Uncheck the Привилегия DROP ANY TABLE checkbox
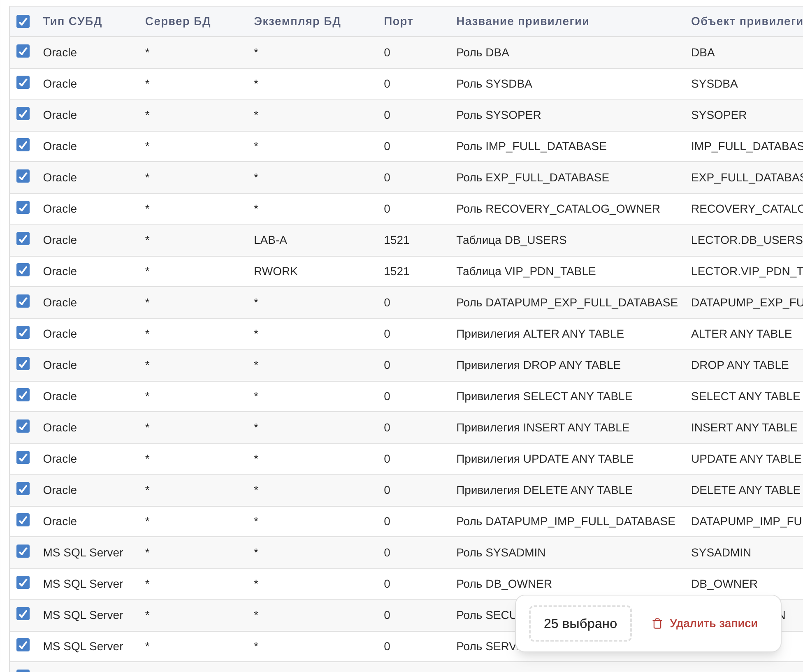This screenshot has height=672, width=803. pos(23,364)
